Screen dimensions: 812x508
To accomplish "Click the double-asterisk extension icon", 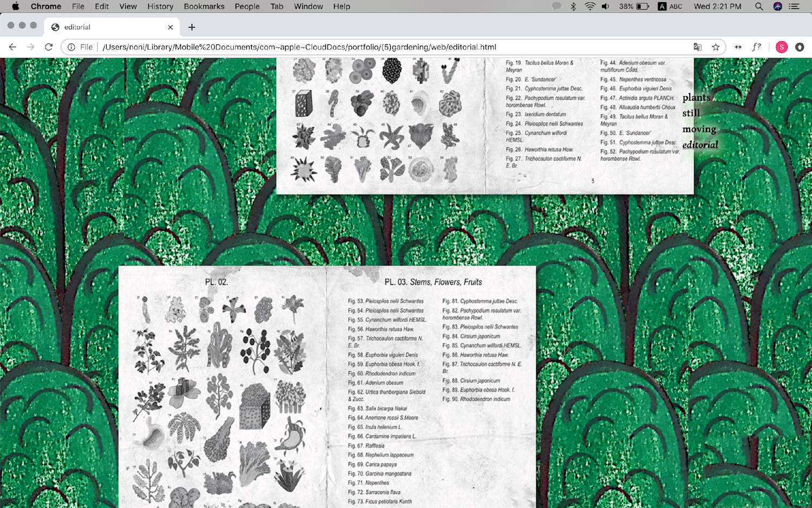I will (x=738, y=47).
